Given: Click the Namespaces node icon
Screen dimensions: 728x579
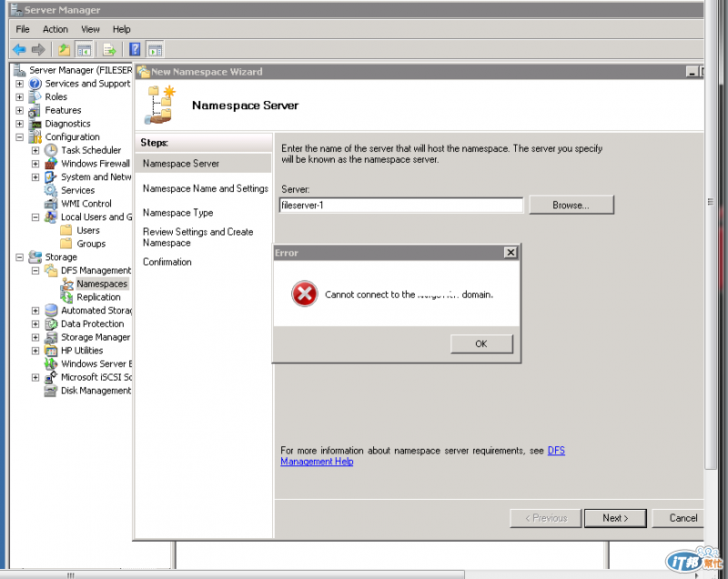Looking at the screenshot, I should point(66,284).
